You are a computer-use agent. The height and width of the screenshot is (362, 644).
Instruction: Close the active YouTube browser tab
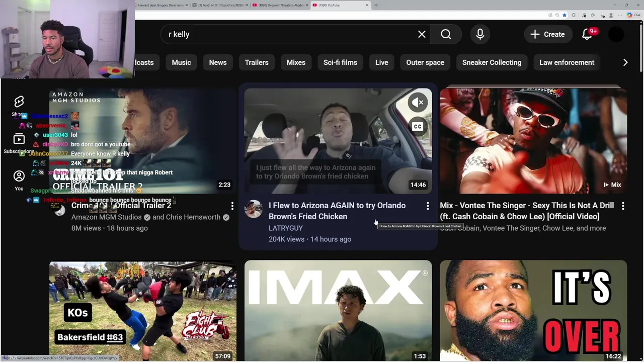pyautogui.click(x=367, y=5)
